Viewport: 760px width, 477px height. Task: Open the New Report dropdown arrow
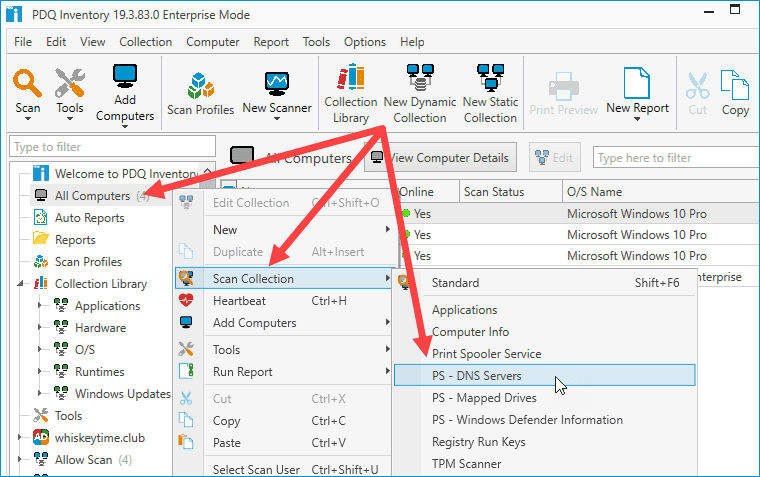click(637, 119)
